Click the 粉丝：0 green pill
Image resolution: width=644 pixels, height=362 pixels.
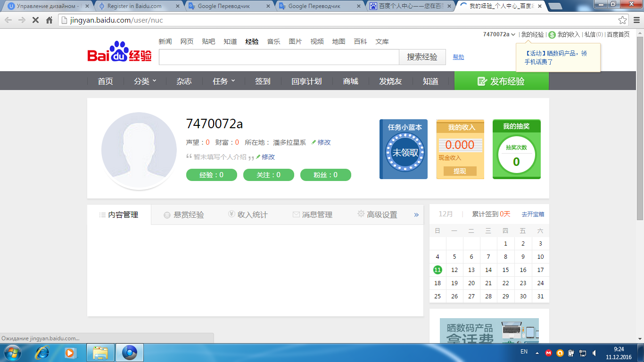tap(326, 175)
